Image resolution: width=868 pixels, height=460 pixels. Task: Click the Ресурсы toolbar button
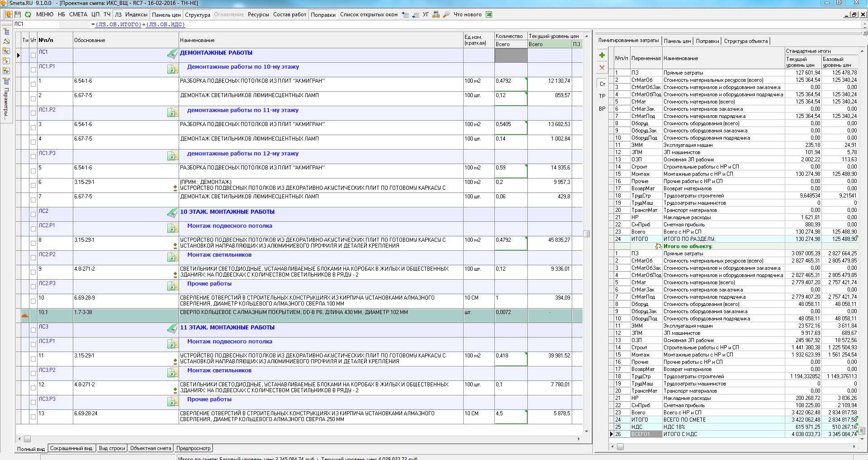[x=258, y=14]
